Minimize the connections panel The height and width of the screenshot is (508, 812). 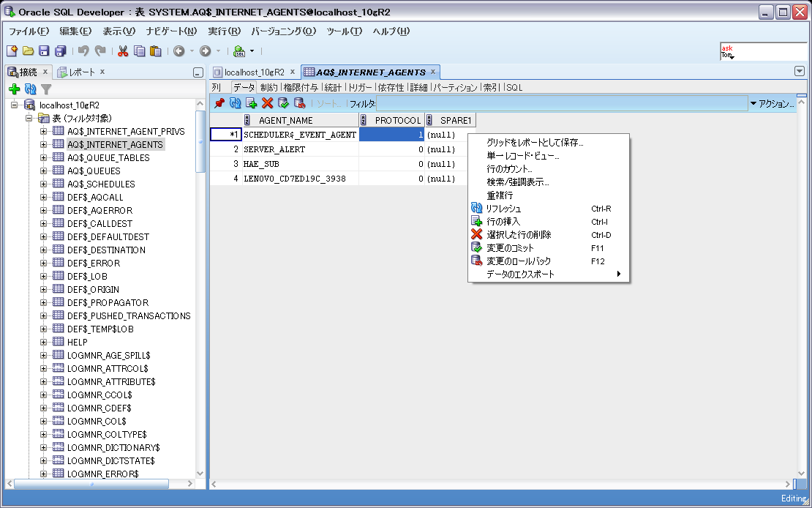pos(198,72)
